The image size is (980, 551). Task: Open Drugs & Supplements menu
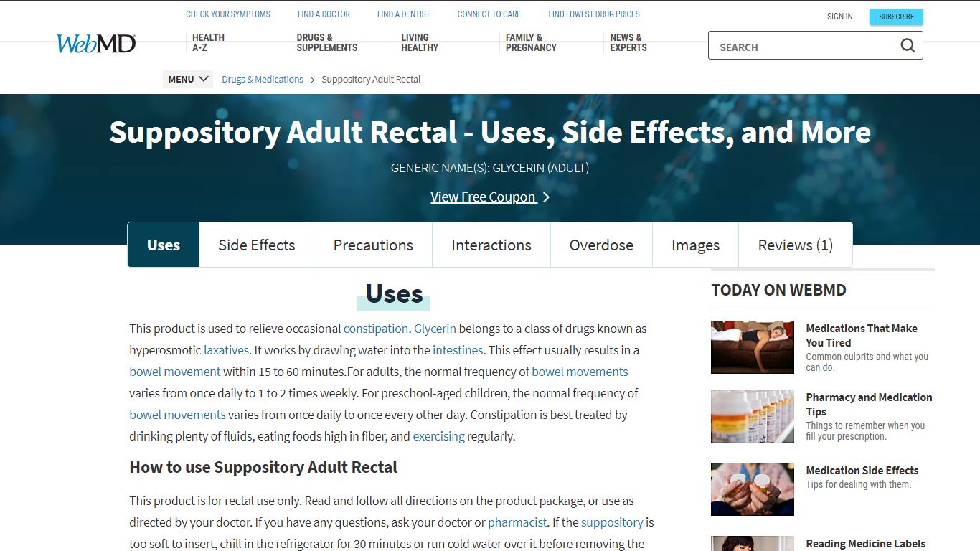pos(327,42)
